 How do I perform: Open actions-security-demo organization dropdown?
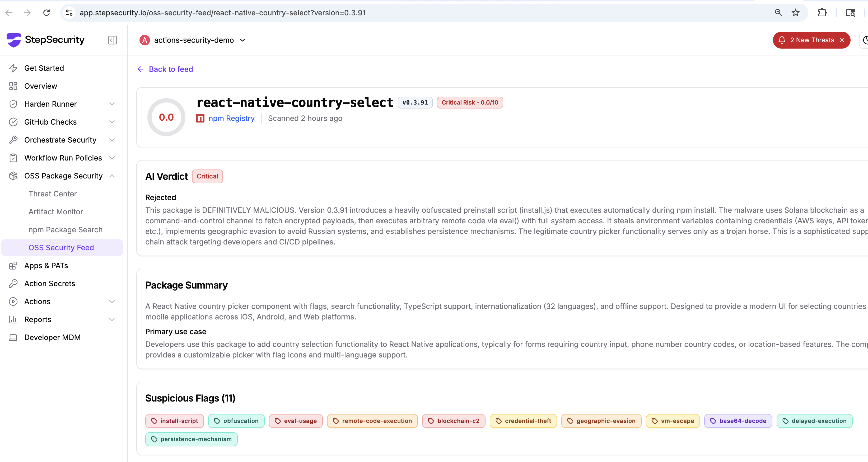tap(194, 40)
